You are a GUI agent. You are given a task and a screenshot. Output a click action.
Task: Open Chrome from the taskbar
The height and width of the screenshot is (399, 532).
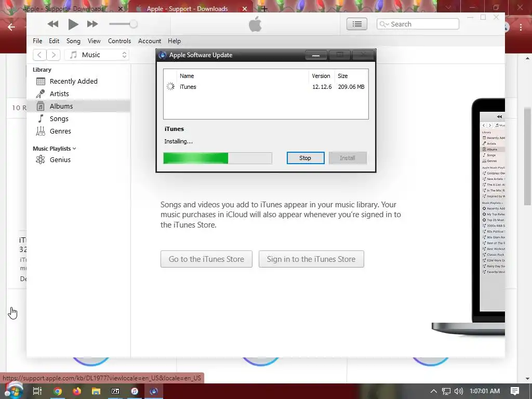(58, 391)
